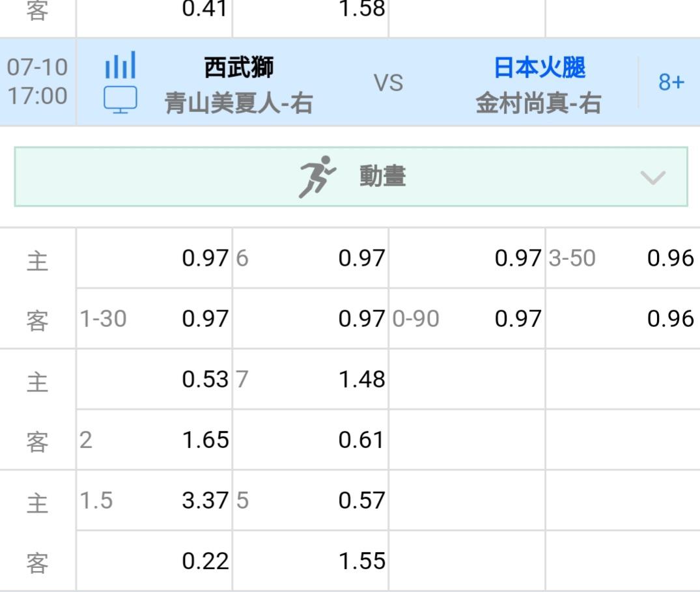Image resolution: width=700 pixels, height=592 pixels.
Task: Choose odds 1.48 beside total 7
Action: pyautogui.click(x=361, y=380)
